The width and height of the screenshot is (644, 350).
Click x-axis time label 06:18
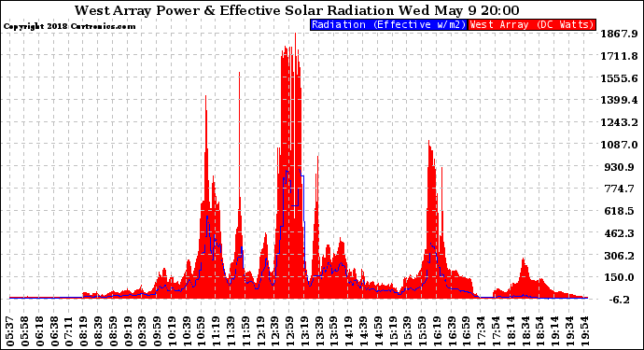(39, 331)
